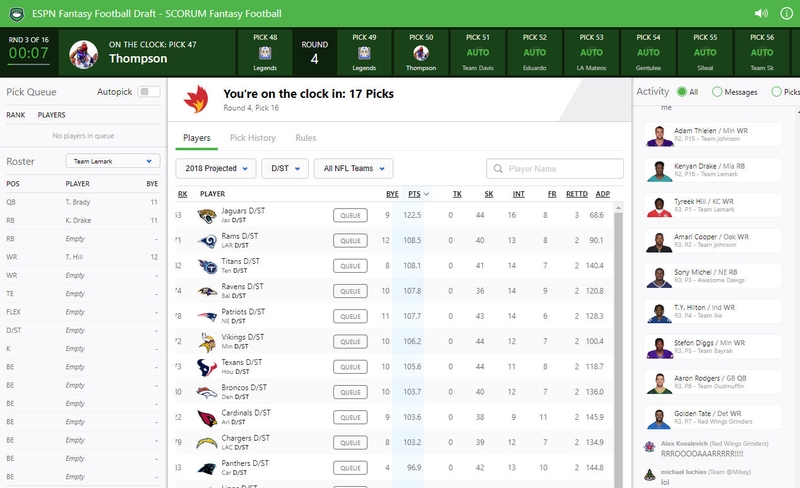Viewport: 800px width, 488px height.
Task: Click K. Drake in the roster
Action: point(78,221)
